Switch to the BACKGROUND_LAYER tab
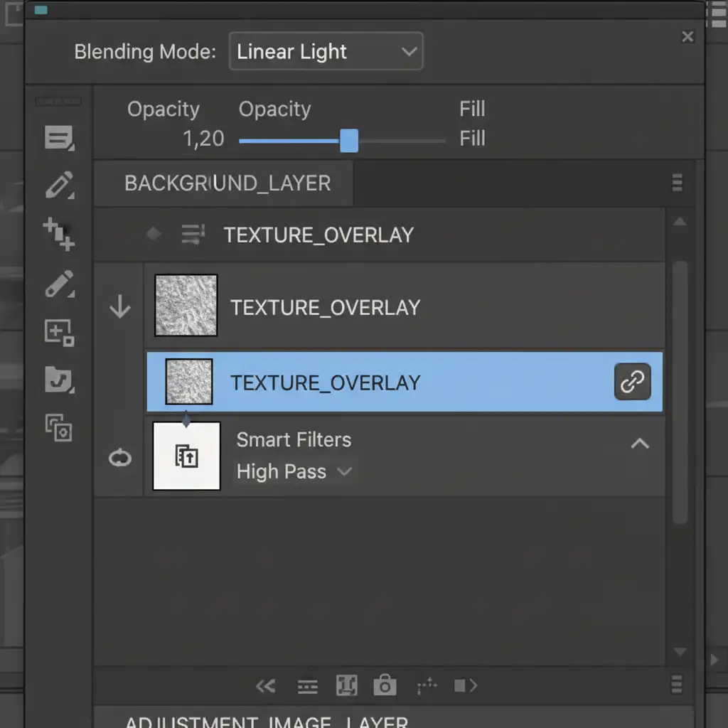Viewport: 728px width, 728px height. [227, 183]
